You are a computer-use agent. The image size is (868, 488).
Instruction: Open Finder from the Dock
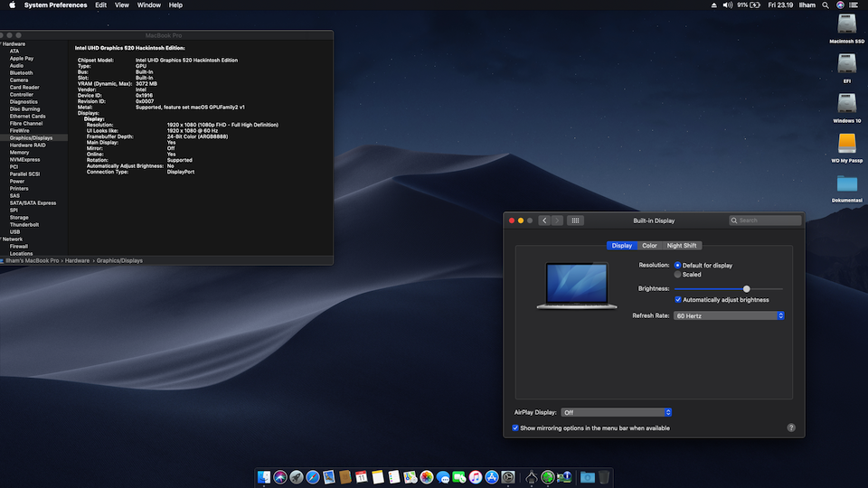(264, 477)
